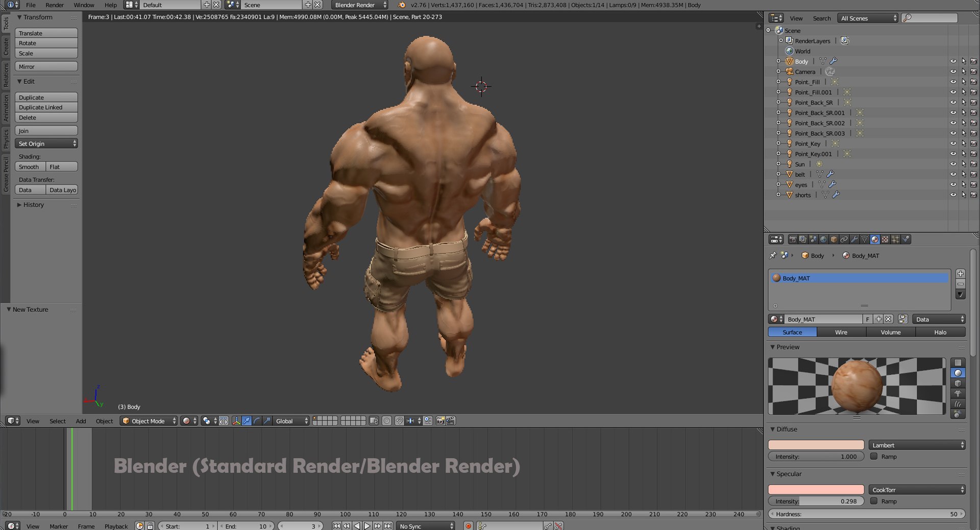Open the Physics properties tab

click(906, 239)
